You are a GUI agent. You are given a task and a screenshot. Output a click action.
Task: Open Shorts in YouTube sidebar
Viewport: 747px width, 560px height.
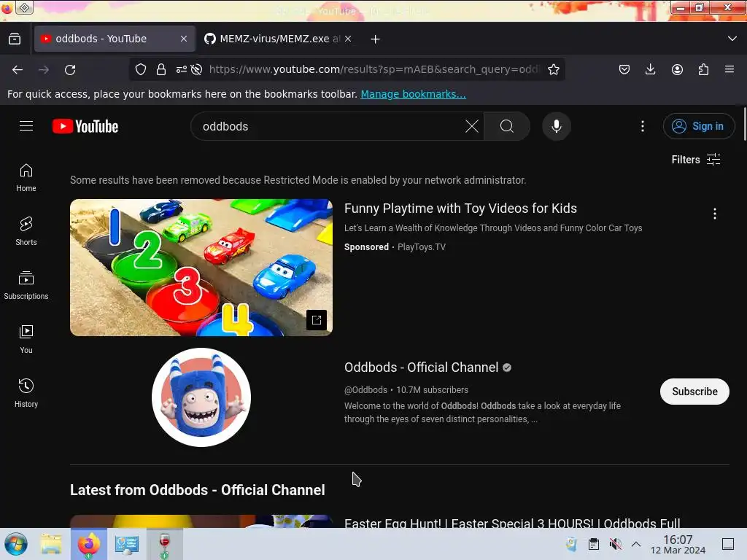[26, 231]
